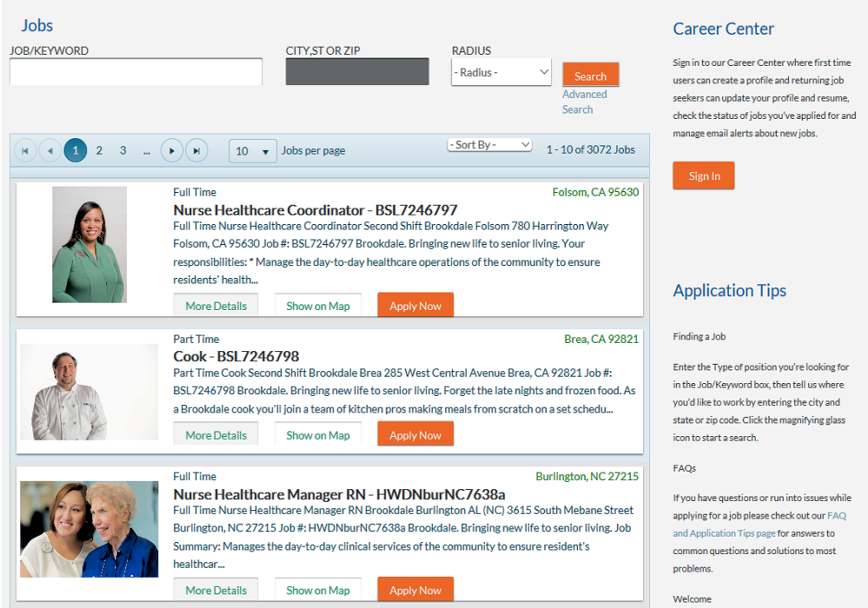Open the Radius dropdown
The width and height of the screenshot is (868, 608).
(x=501, y=72)
